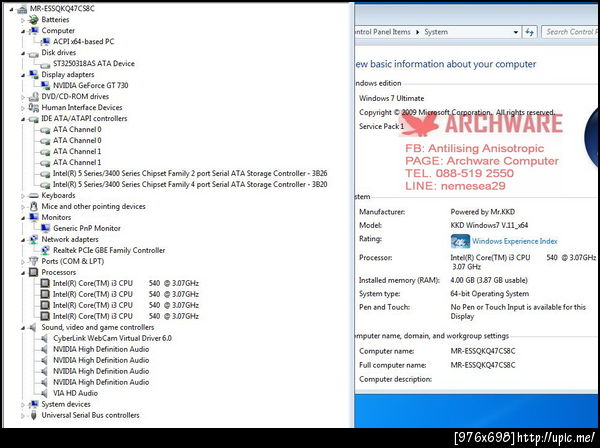The width and height of the screenshot is (600, 448).
Task: Click the KKD Windows7 V.11_x64 model text
Action: pos(489,225)
